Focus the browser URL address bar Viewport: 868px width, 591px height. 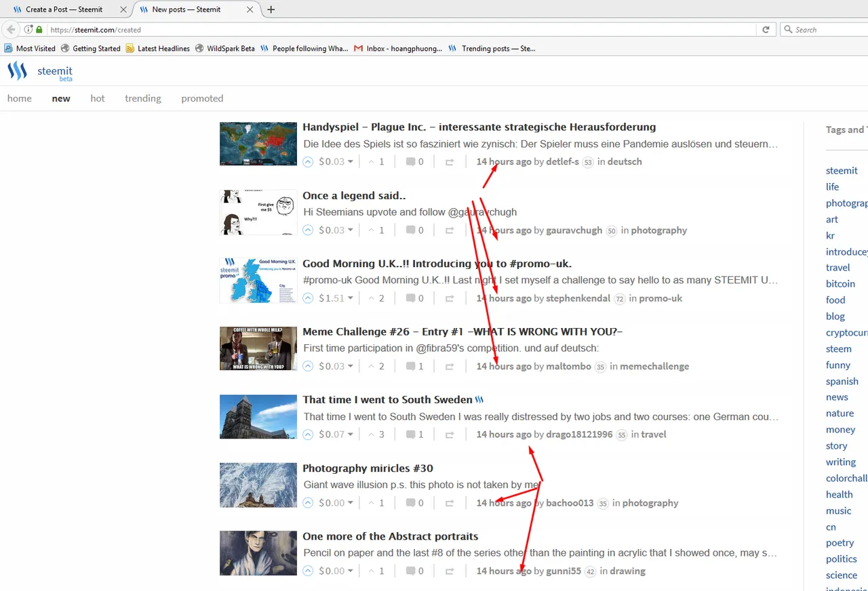[400, 30]
